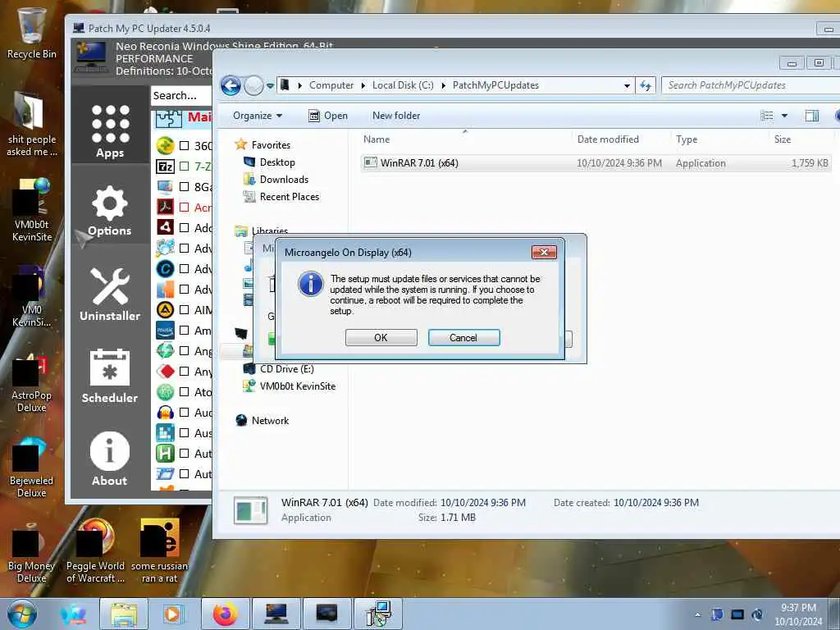Screen dimensions: 840x630
Task: Click Open in the Explorer toolbar
Action: click(x=328, y=116)
